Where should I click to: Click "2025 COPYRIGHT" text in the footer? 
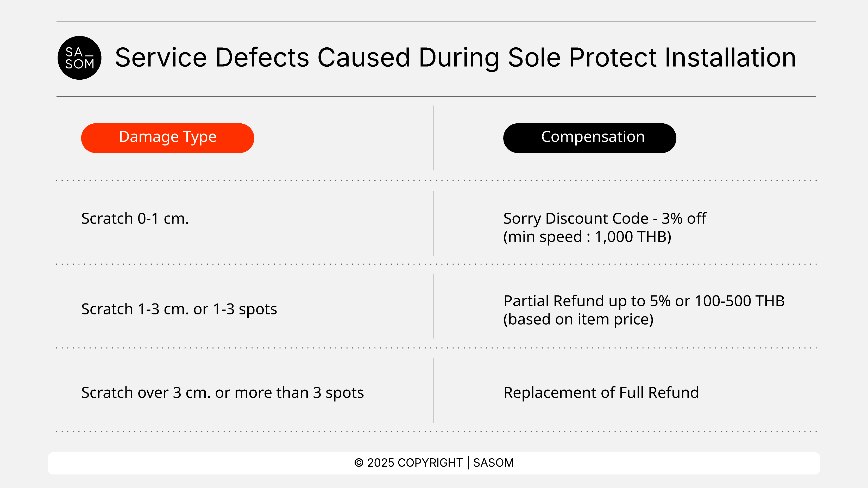pos(414,463)
